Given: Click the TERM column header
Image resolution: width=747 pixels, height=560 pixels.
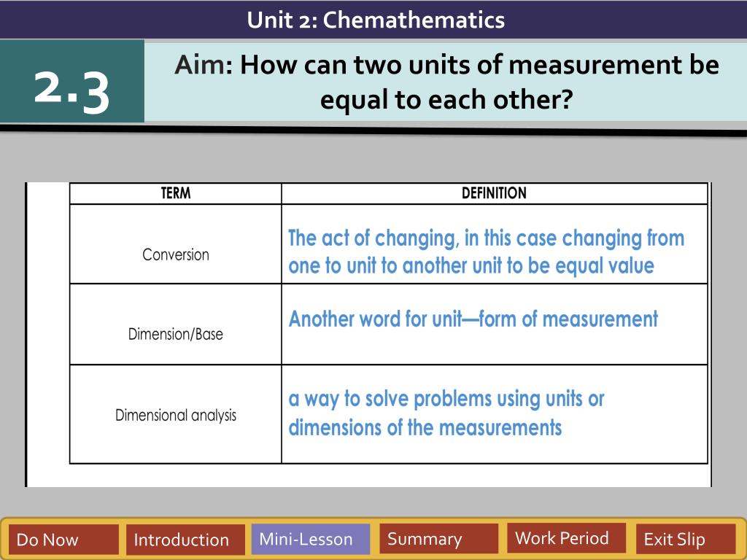Looking at the screenshot, I should (175, 192).
